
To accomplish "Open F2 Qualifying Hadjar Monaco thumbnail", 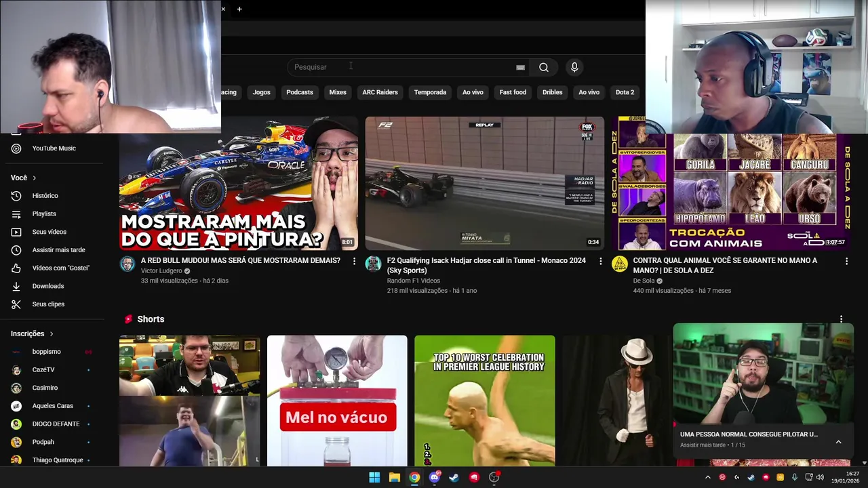I will click(484, 183).
